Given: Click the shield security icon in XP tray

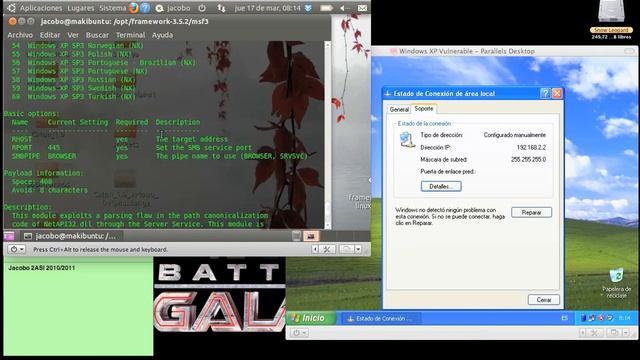Looking at the screenshot, I should click(x=583, y=318).
